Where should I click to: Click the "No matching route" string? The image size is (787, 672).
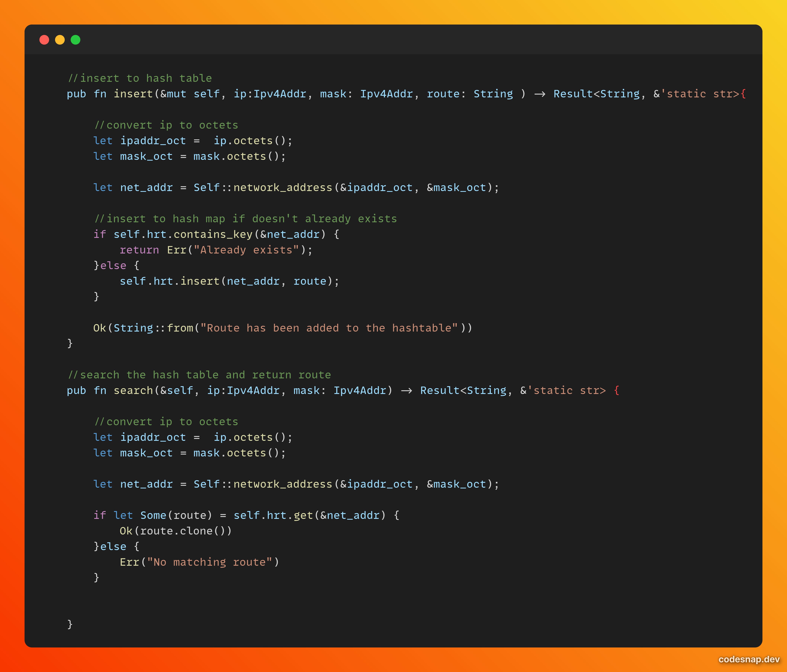pos(209,562)
